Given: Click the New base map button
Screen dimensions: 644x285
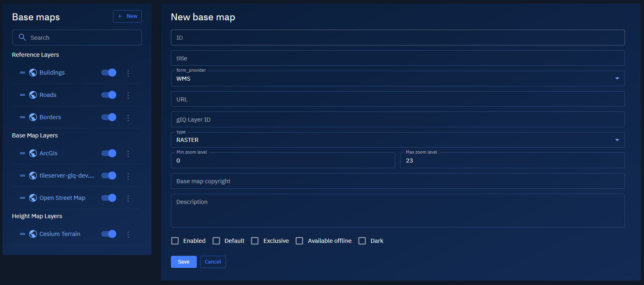Looking at the screenshot, I should tap(127, 16).
